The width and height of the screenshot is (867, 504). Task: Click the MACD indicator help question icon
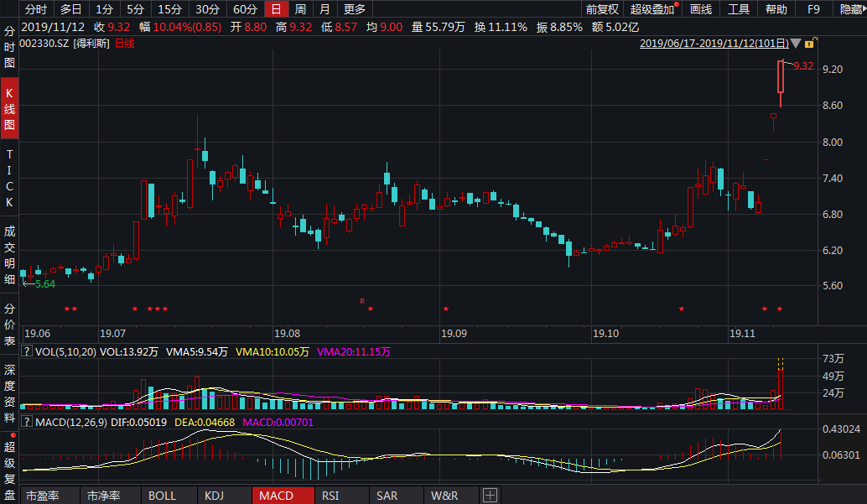tap(26, 422)
